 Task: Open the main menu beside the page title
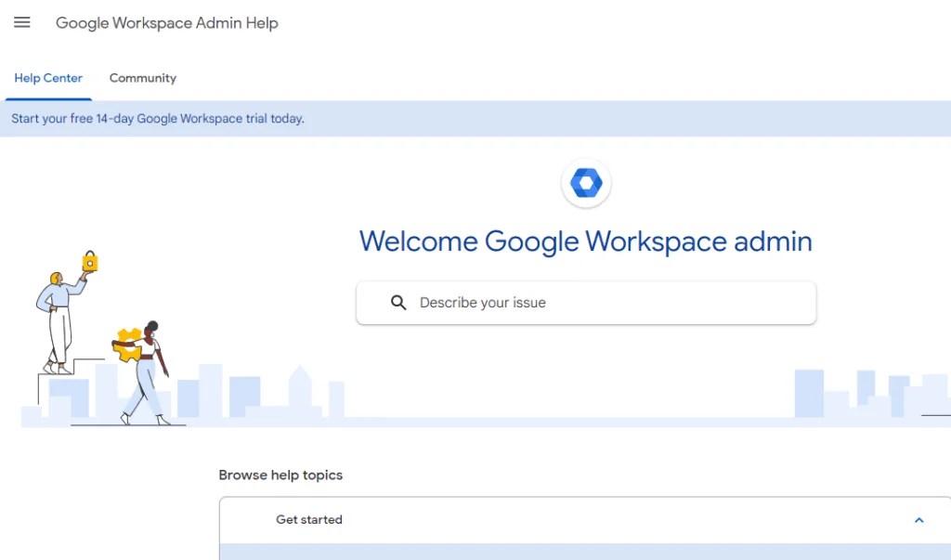point(21,22)
